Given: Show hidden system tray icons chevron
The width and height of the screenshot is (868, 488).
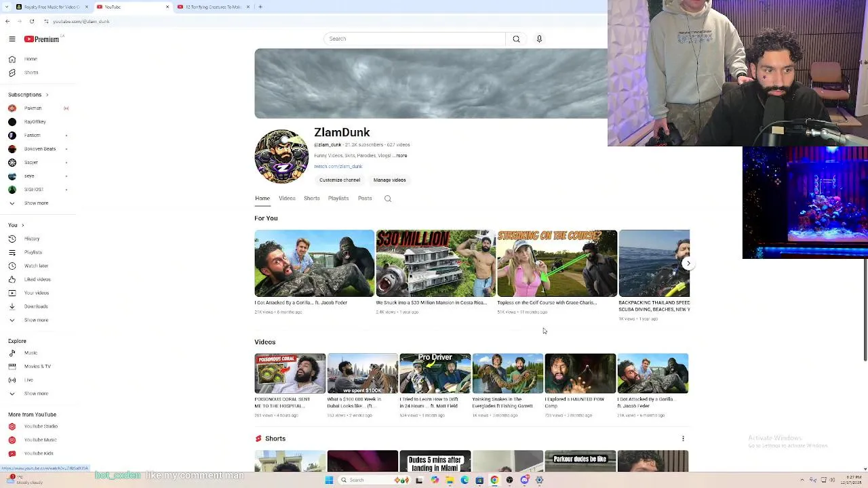Looking at the screenshot, I should click(802, 481).
